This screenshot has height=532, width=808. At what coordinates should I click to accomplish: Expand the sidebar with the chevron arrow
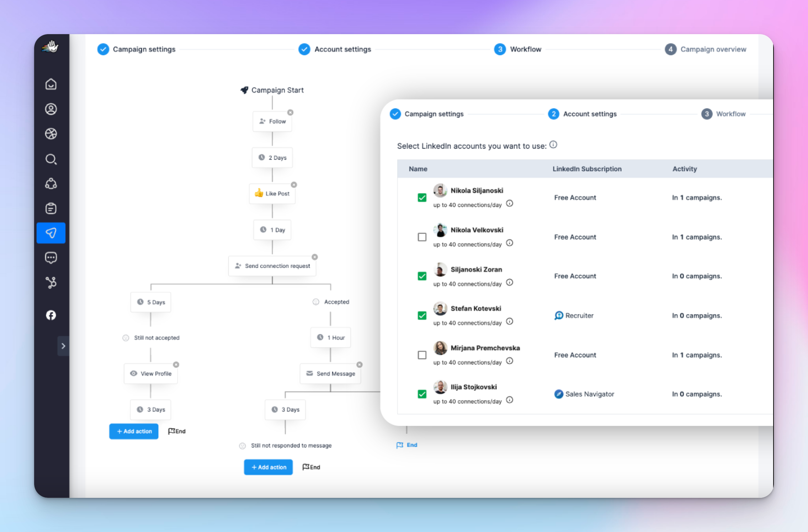point(63,346)
